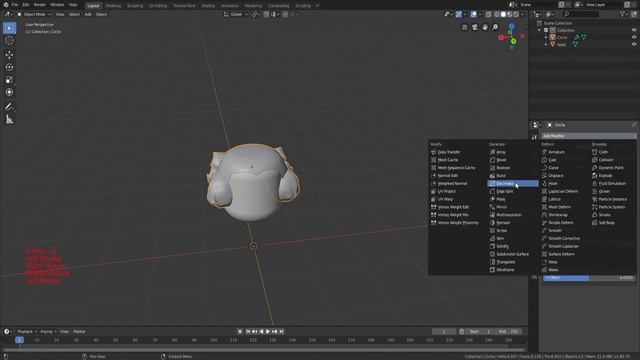Switch to the UV Editing workspace tab

158,6
